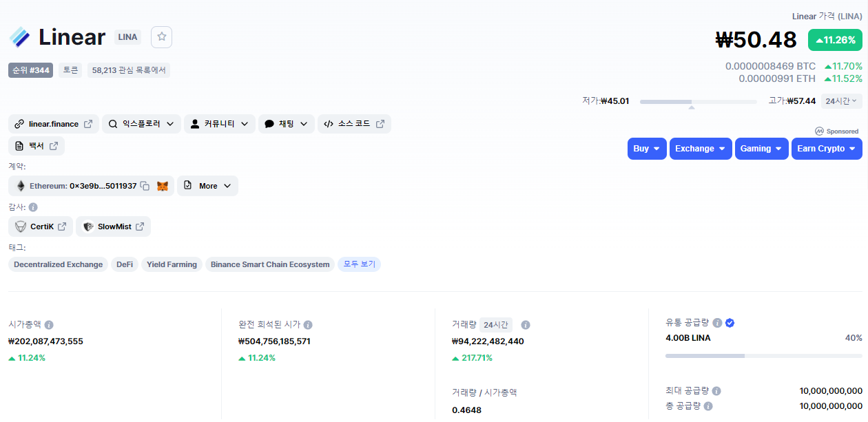Viewport: 868px width, 422px height.
Task: Click the MetaMask fox icon
Action: (x=162, y=186)
